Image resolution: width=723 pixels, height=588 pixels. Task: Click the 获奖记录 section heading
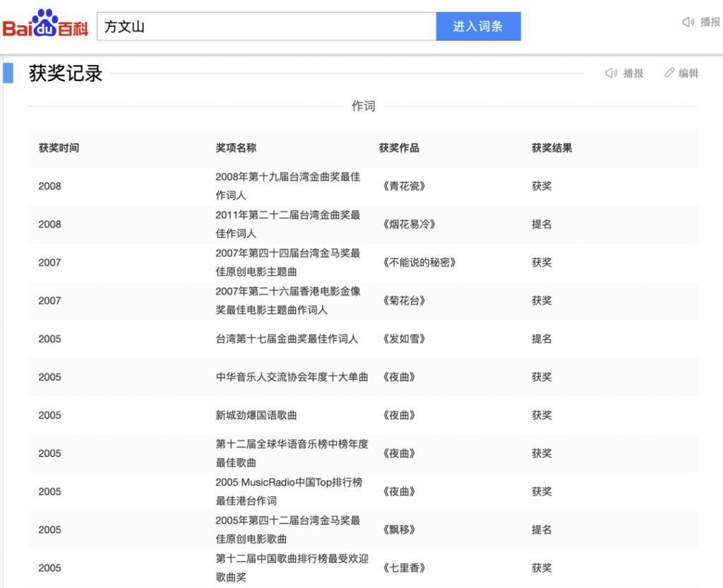[x=66, y=73]
